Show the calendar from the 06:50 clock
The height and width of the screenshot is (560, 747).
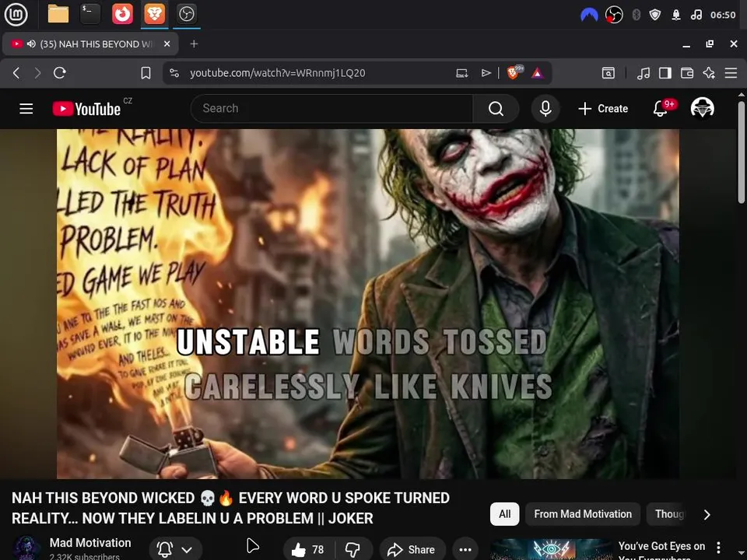tap(723, 16)
